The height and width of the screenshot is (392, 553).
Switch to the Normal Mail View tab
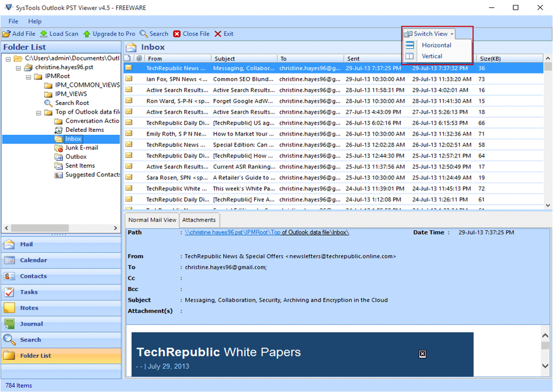(152, 220)
